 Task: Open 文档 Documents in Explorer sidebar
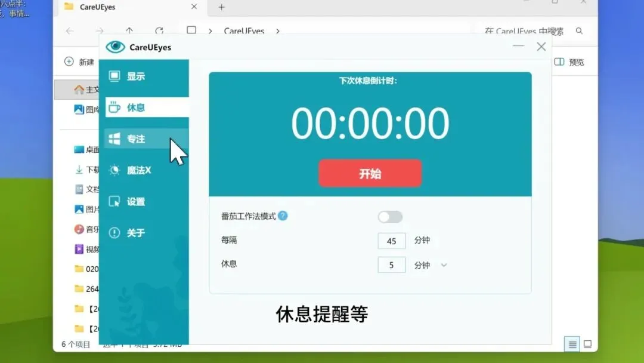[x=86, y=189]
